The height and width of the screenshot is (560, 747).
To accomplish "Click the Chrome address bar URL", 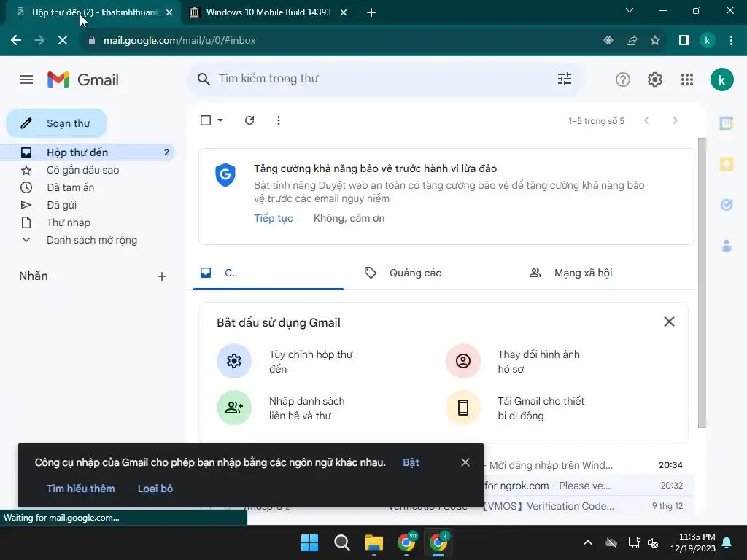I will coord(179,41).
